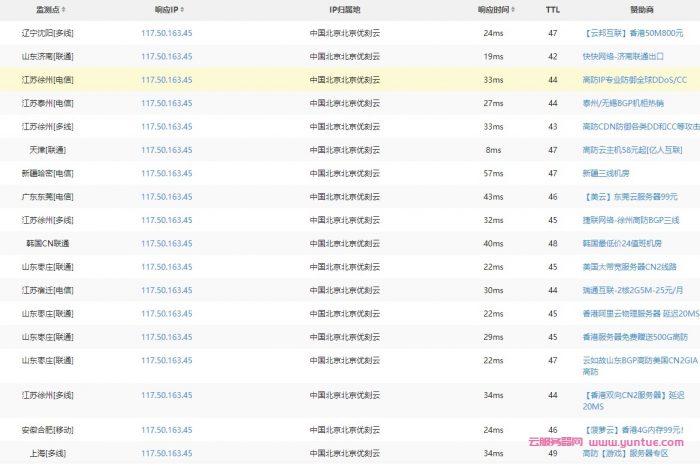Select the 新疆哈密[电信] monitoring point
The width and height of the screenshot is (700, 464).
coord(48,173)
